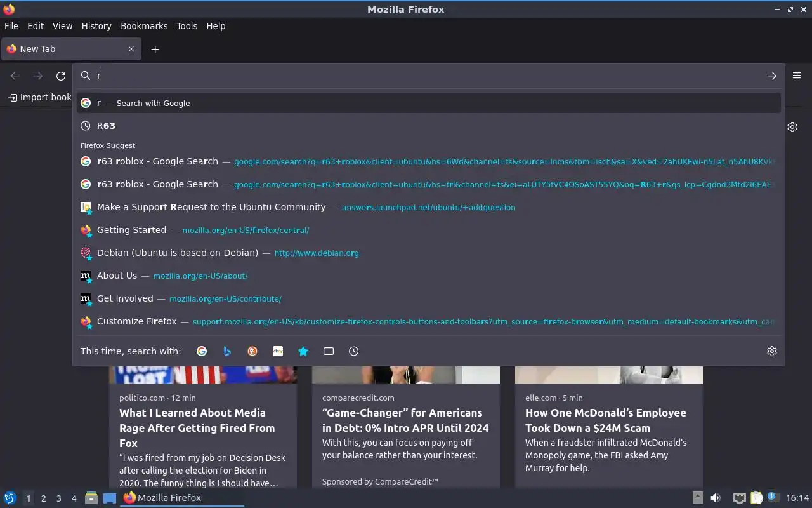The image size is (812, 508).
Task: Reload the current page
Action: point(61,76)
